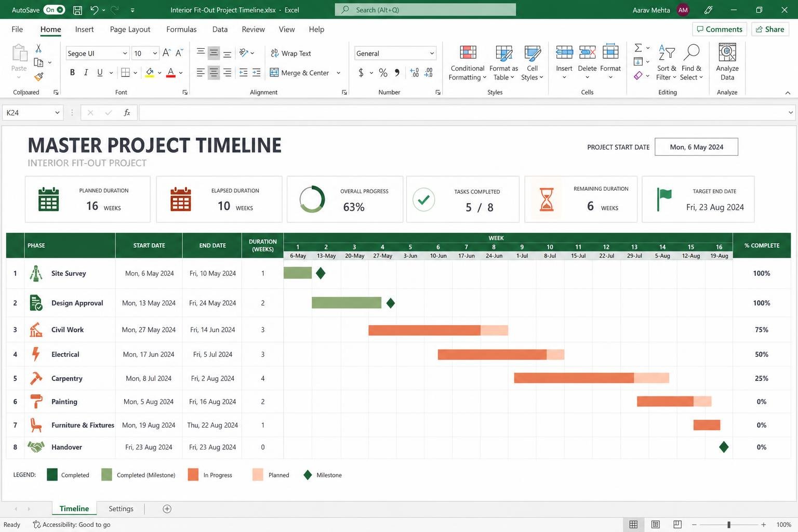The height and width of the screenshot is (532, 798).
Task: Open the Segoe UI font dropdown
Action: pos(125,53)
